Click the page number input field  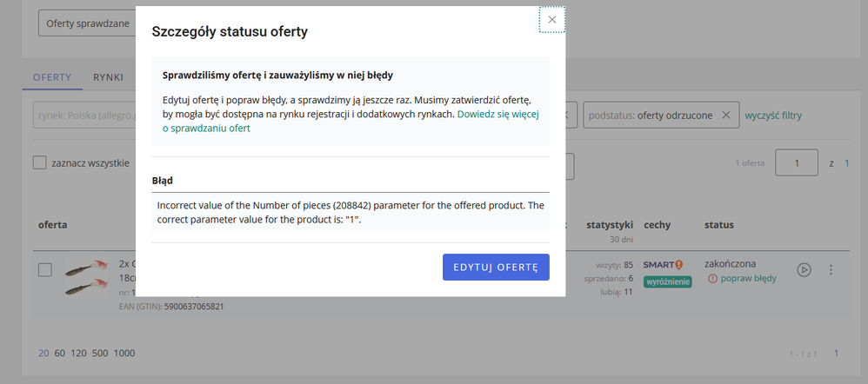tap(797, 162)
